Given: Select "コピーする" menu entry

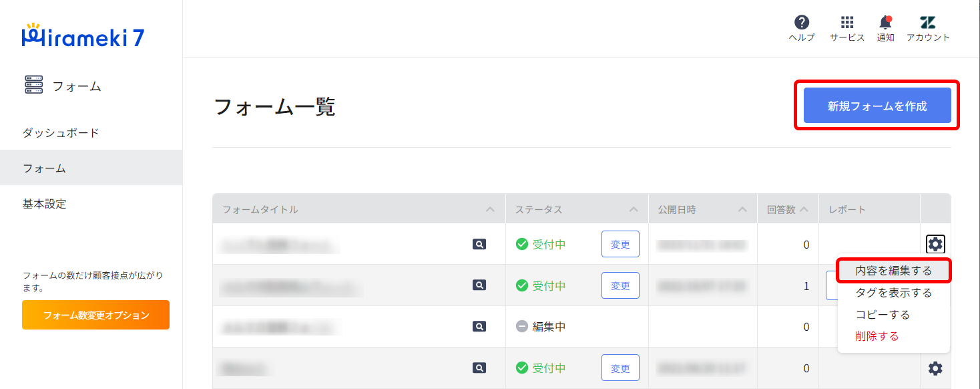Looking at the screenshot, I should click(883, 315).
